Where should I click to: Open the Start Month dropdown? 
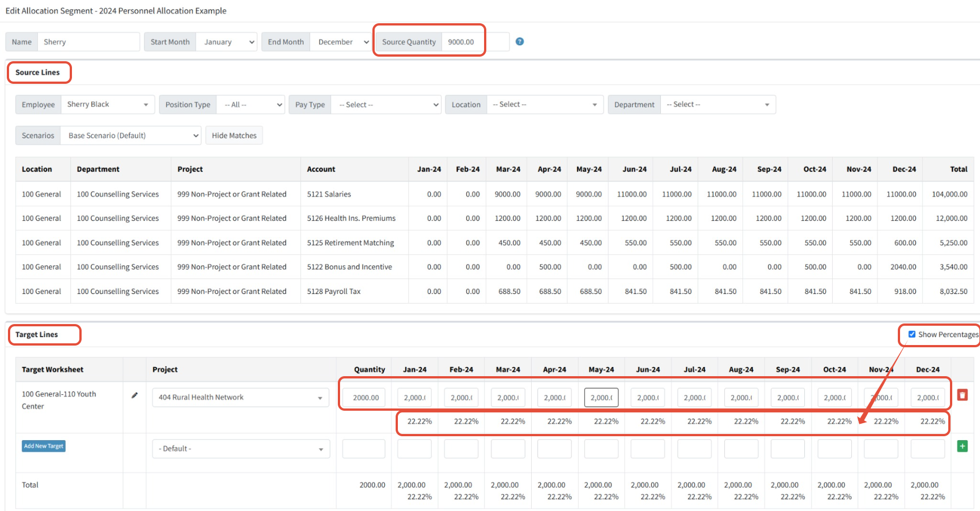point(226,42)
